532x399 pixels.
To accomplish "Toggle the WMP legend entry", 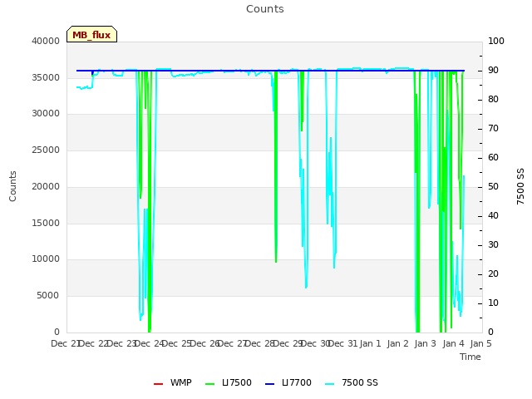I will 172,382.
